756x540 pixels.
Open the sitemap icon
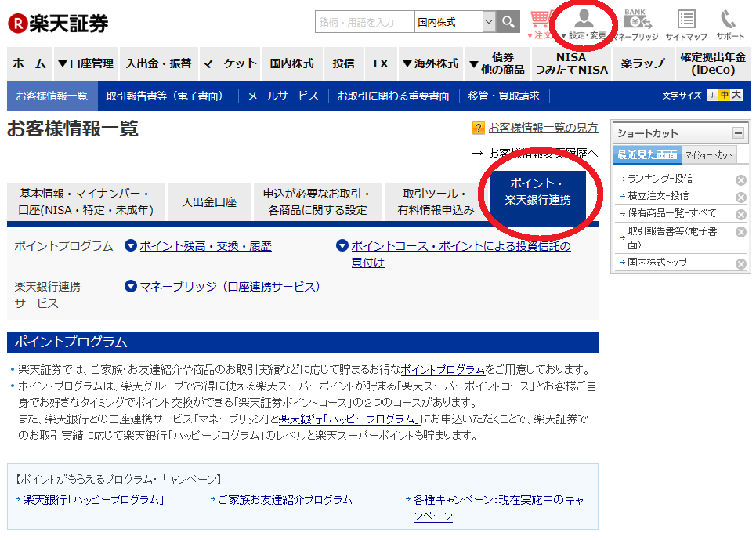pyautogui.click(x=686, y=24)
